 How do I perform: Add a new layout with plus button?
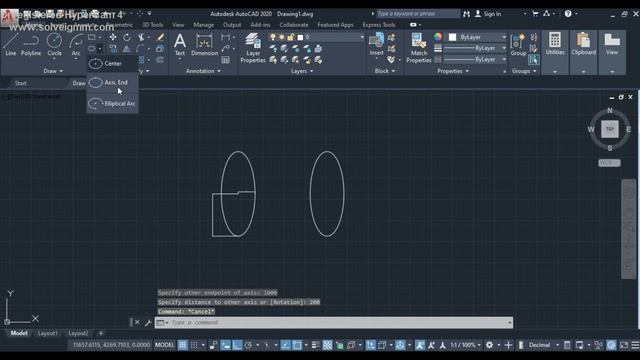[101, 333]
